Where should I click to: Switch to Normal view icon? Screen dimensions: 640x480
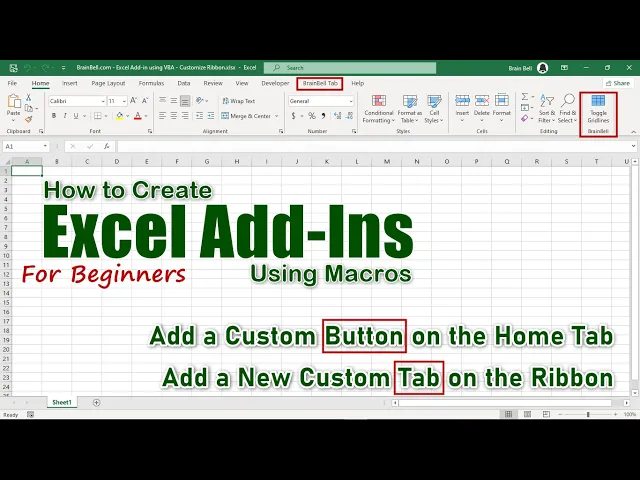coord(508,414)
